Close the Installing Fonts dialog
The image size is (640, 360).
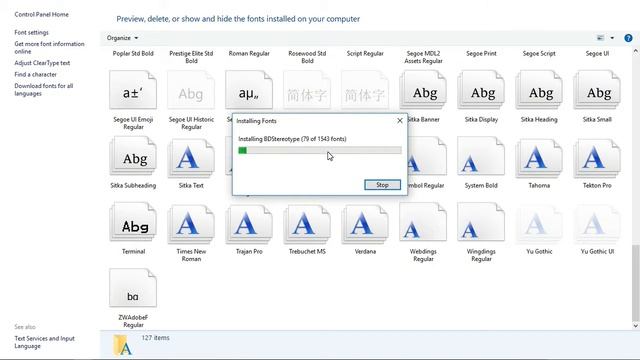[400, 121]
